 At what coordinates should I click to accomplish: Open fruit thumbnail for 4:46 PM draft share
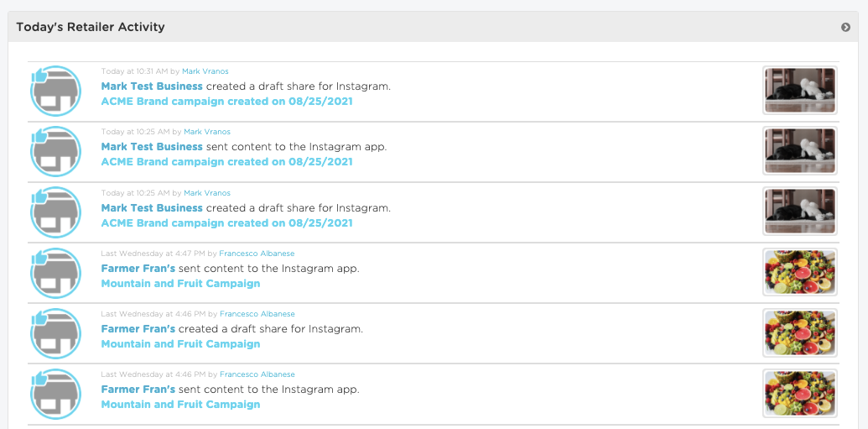coord(800,332)
